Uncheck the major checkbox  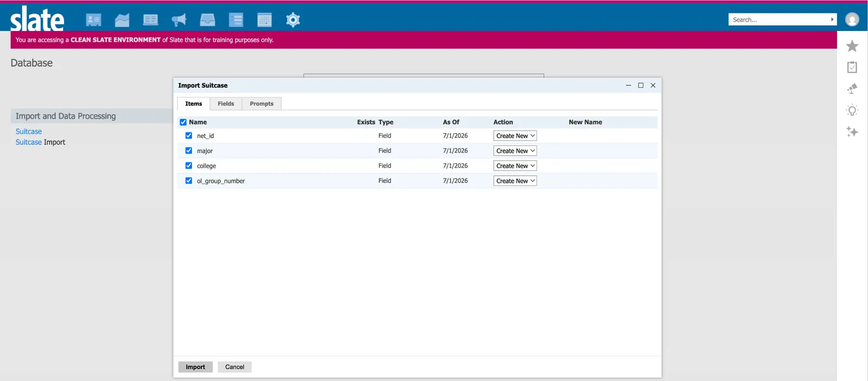(x=189, y=150)
